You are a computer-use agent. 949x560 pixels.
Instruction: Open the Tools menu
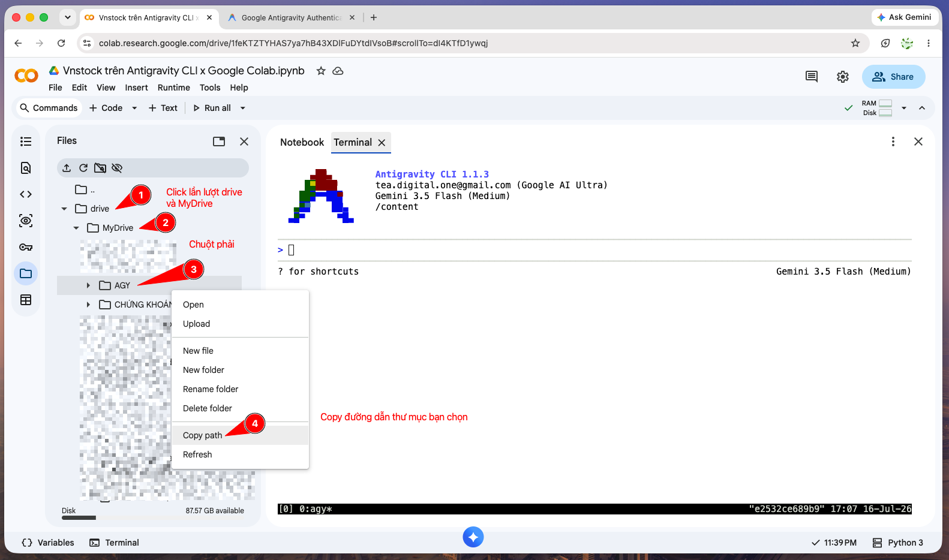pos(210,88)
